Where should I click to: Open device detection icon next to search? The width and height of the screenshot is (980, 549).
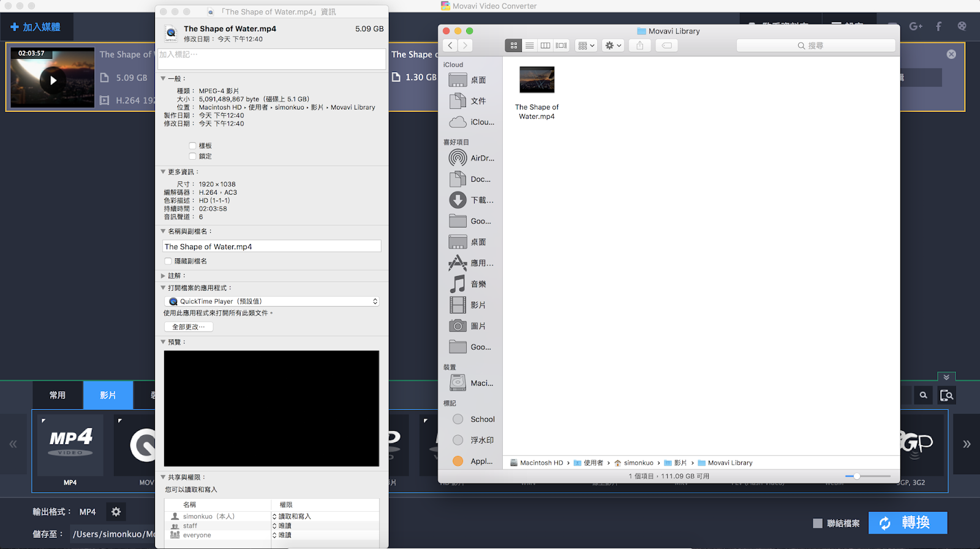point(947,395)
